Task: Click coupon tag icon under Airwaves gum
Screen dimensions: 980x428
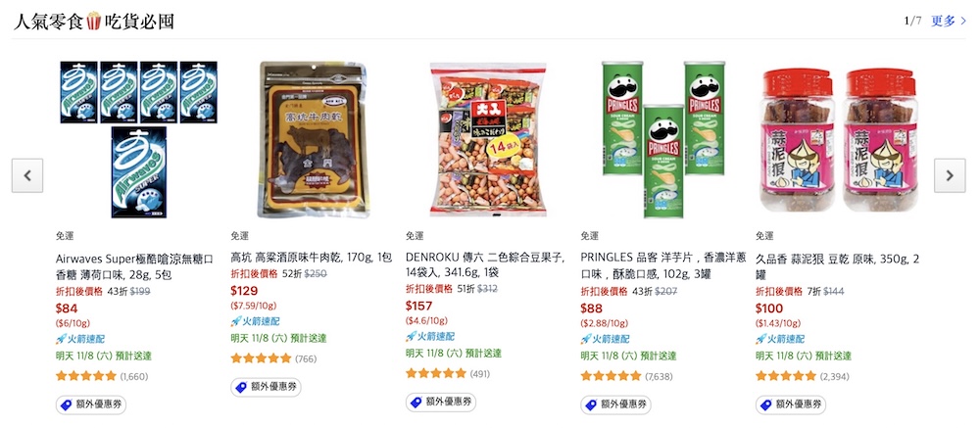Action: [x=67, y=404]
